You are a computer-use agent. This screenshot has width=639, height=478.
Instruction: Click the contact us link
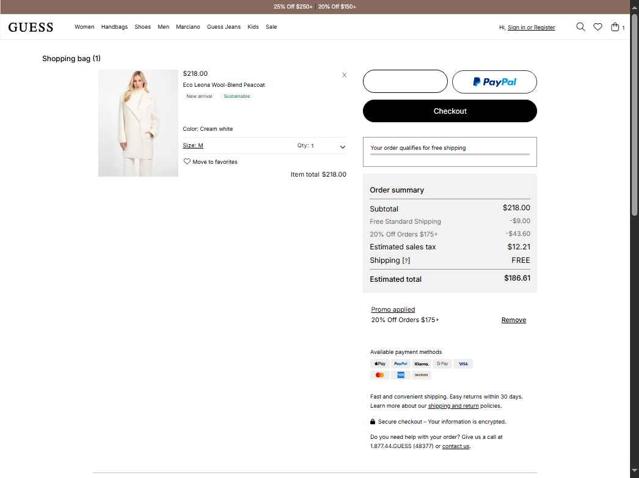(x=456, y=446)
